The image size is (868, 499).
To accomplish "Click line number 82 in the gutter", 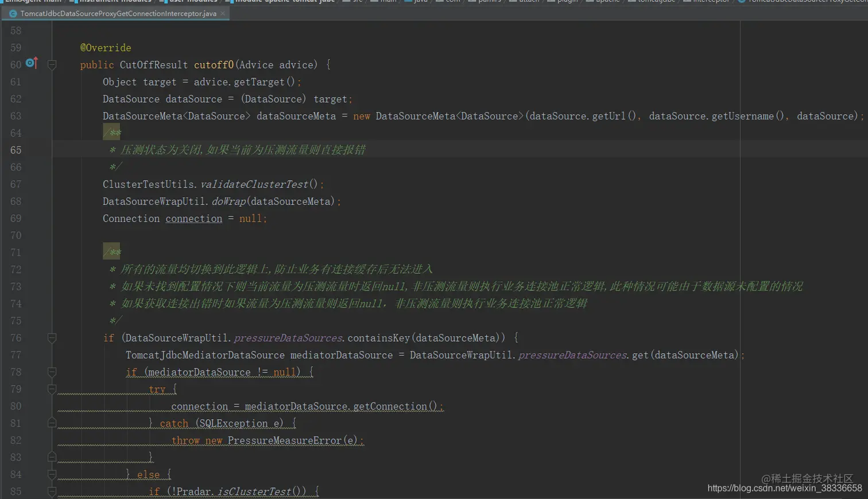I will 15,440.
